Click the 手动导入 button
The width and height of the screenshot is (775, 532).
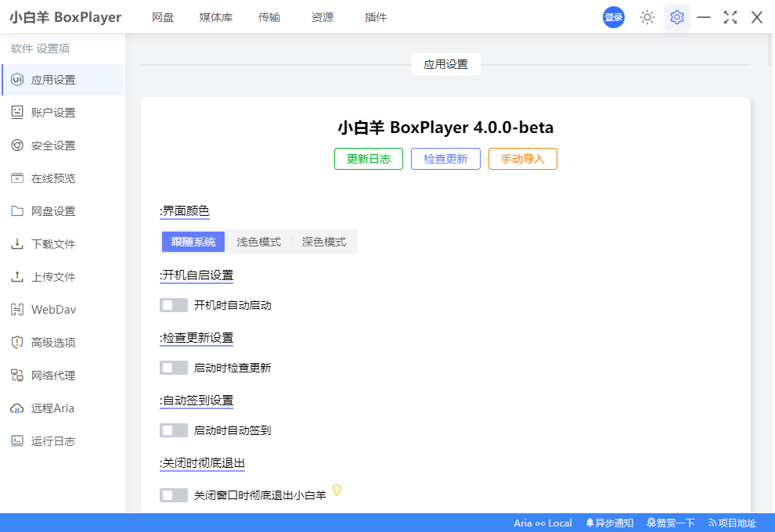pos(522,159)
